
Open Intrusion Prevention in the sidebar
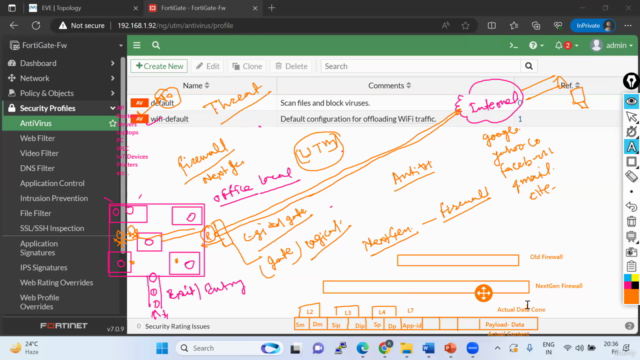click(x=54, y=198)
